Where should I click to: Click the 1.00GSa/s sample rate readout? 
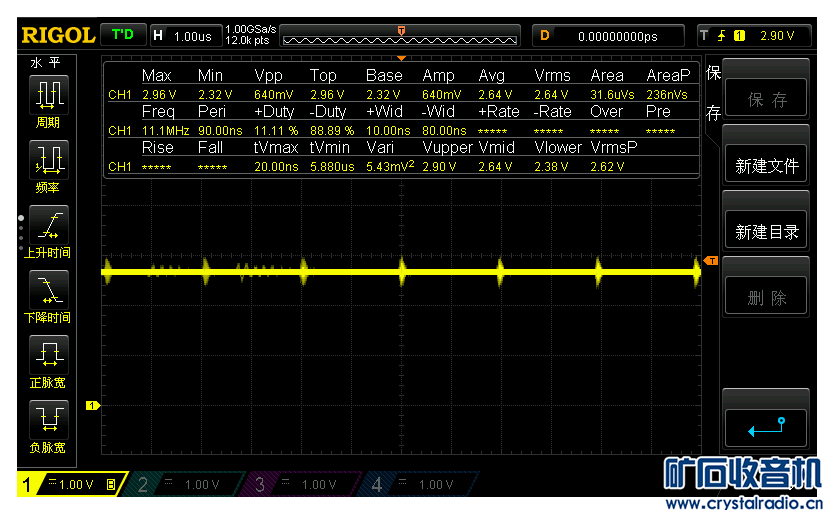pyautogui.click(x=251, y=29)
